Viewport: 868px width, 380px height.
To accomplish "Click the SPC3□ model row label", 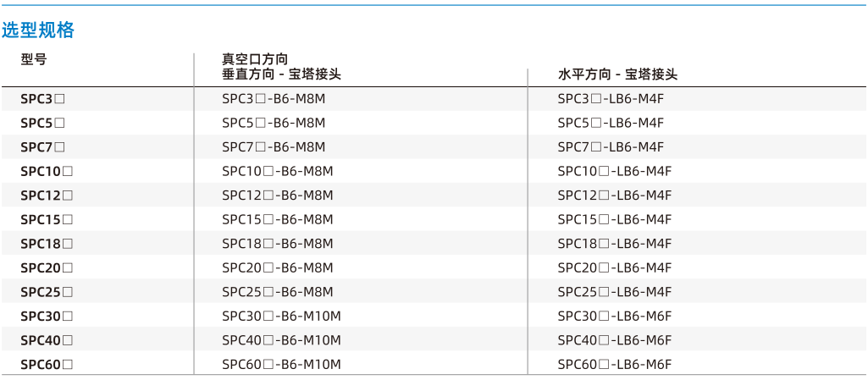I will (x=43, y=100).
